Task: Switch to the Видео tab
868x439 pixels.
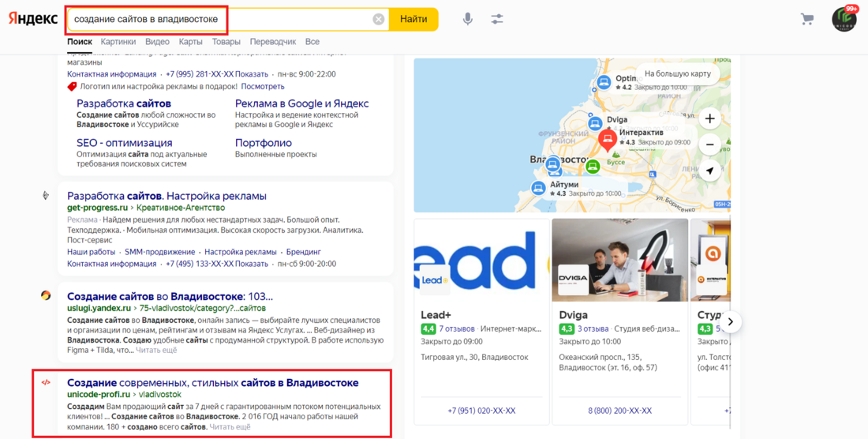Action: pyautogui.click(x=157, y=42)
